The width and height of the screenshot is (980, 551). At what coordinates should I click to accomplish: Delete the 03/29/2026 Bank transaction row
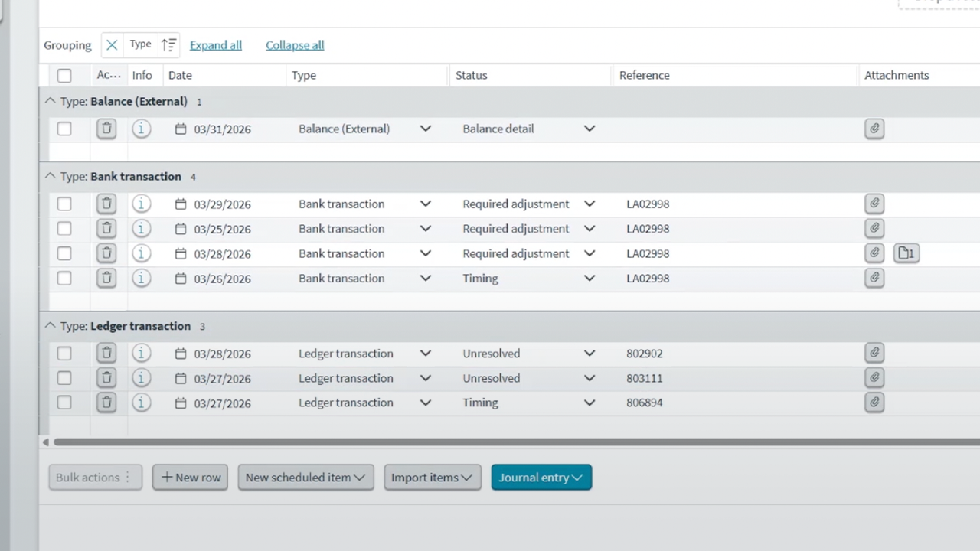tap(106, 204)
